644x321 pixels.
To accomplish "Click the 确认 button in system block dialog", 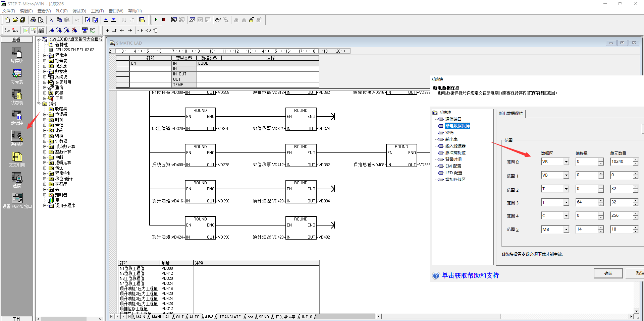I will (x=608, y=273).
